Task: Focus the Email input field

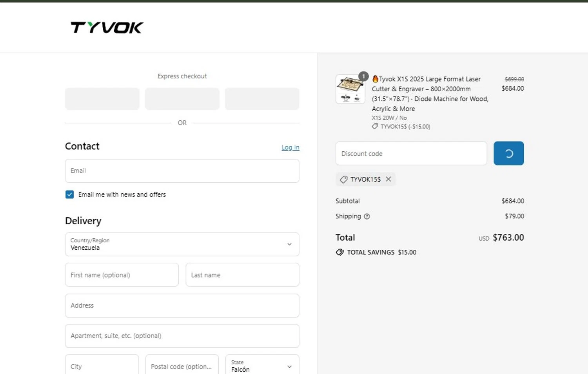Action: tap(182, 171)
